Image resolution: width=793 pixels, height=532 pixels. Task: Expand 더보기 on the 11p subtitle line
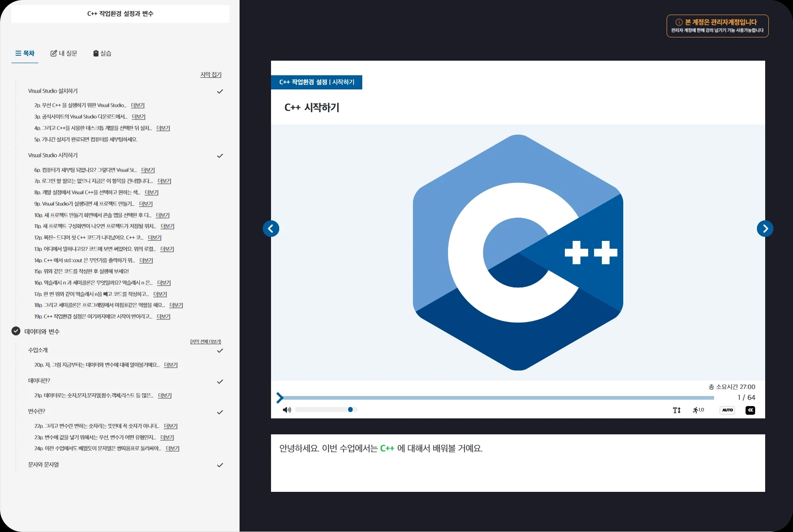coord(167,226)
